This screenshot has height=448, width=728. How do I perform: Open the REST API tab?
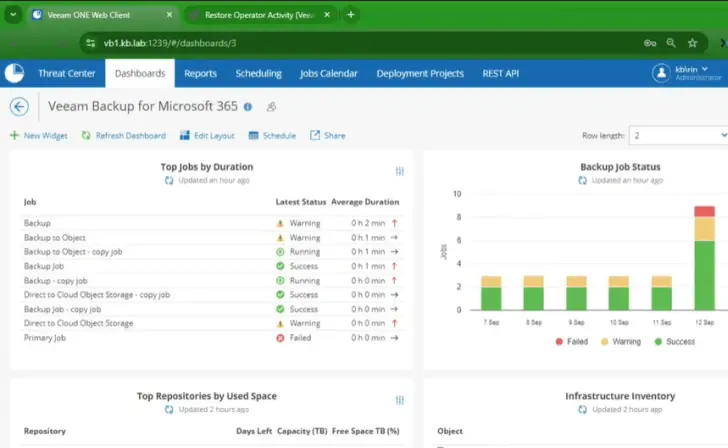(x=500, y=73)
